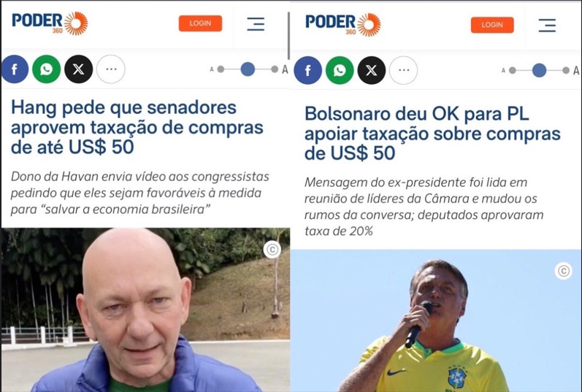Share the Bolsonaro article on X
Viewport: 582px width, 392px height.
coord(372,71)
